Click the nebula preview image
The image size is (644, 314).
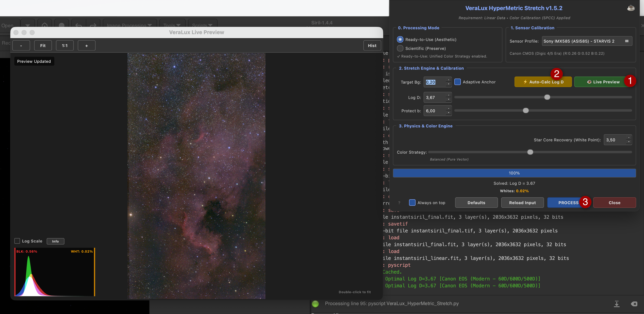click(196, 176)
